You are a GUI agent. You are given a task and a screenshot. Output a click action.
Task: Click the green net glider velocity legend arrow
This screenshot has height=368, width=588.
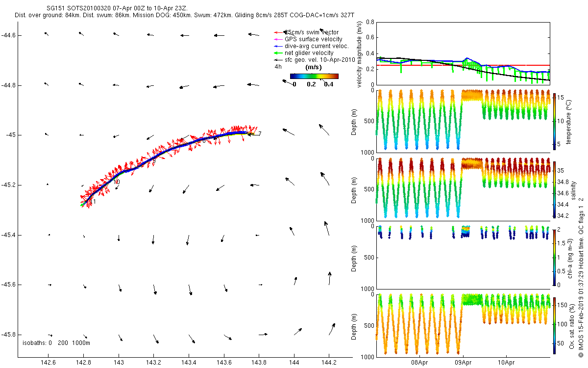279,53
